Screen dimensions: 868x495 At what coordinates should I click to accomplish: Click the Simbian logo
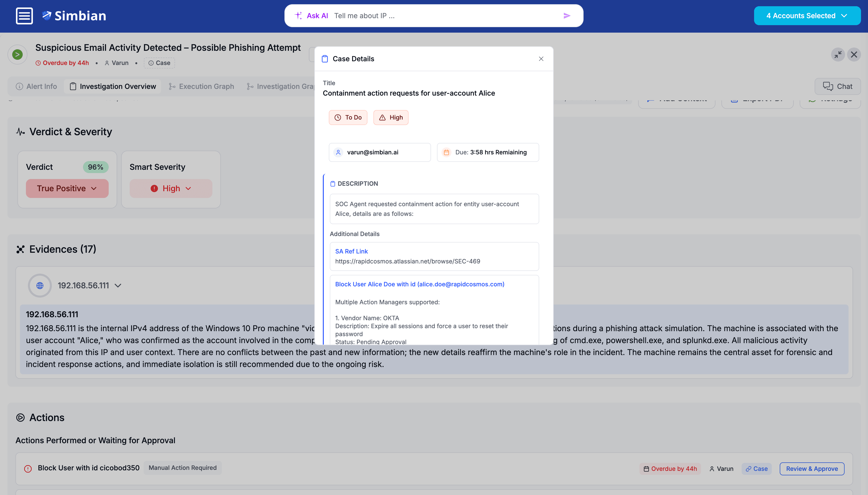[x=74, y=16]
